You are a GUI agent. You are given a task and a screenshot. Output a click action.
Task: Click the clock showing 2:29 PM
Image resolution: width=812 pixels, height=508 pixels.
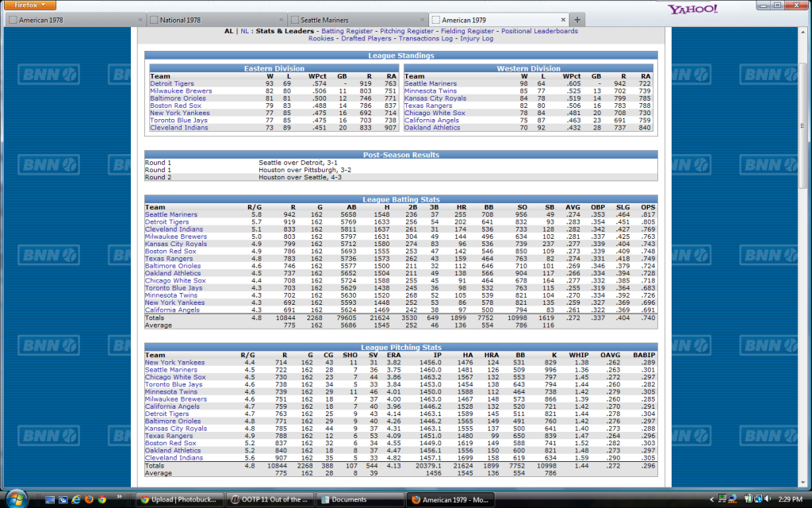(x=791, y=499)
